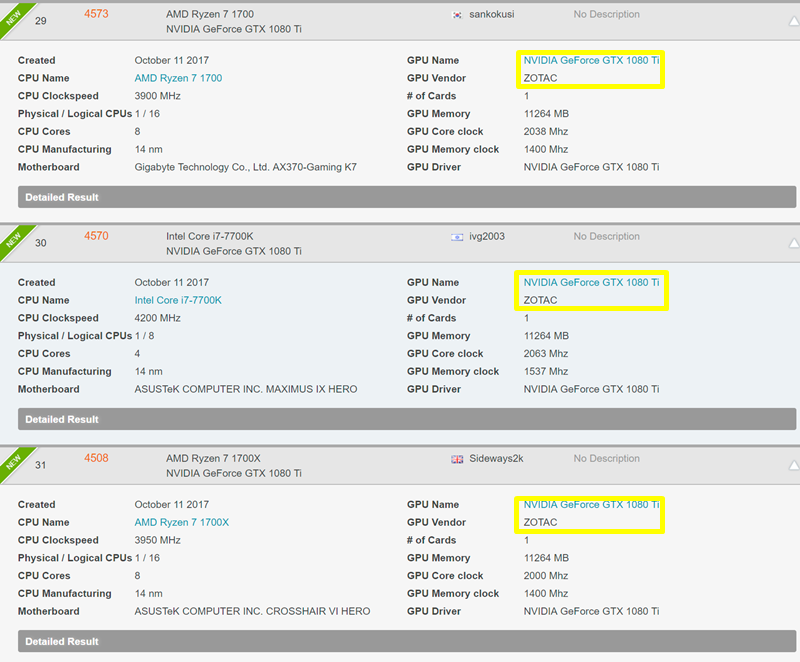
Task: Click the CPU Clockspeed value 3950 MHz
Action: pos(158,540)
